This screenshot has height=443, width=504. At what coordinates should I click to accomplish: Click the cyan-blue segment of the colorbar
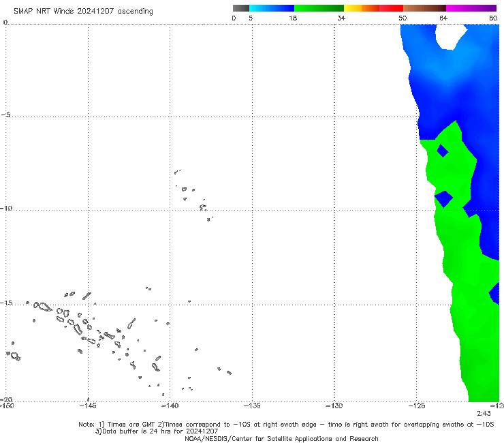click(272, 8)
